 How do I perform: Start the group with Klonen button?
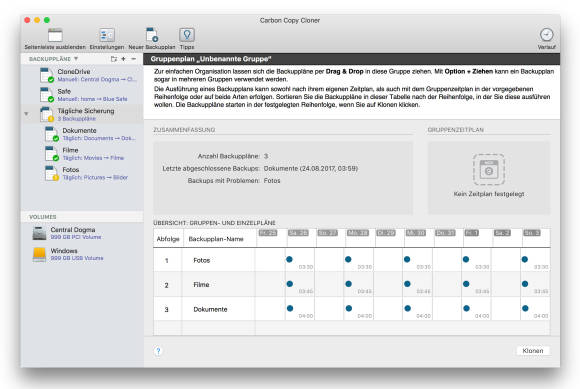coord(533,351)
